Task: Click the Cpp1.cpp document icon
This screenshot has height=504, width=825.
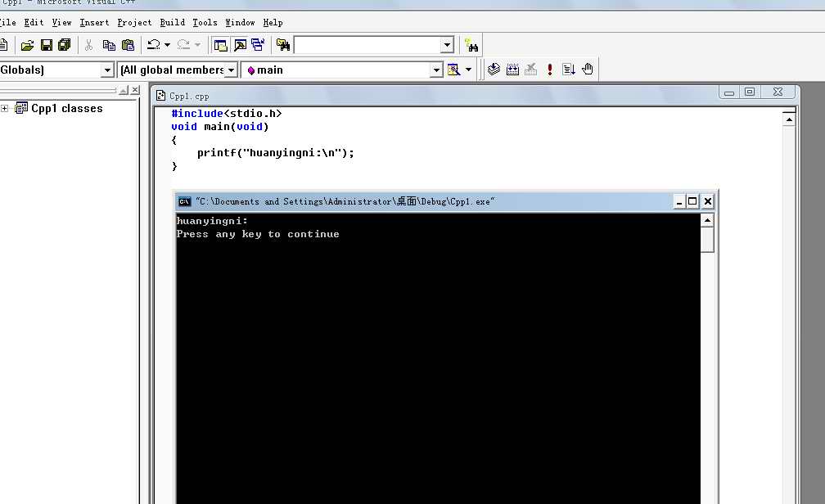Action: tap(161, 96)
